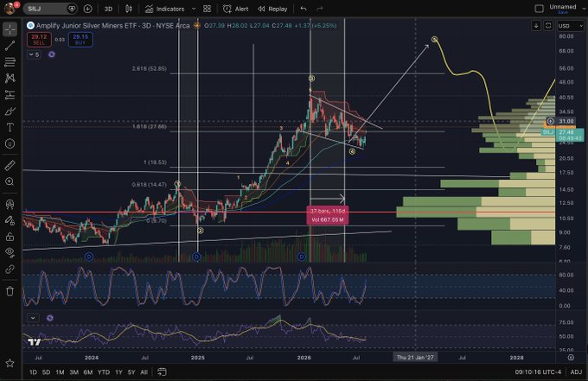
Task: Select the 6M time range
Action: pyautogui.click(x=88, y=372)
